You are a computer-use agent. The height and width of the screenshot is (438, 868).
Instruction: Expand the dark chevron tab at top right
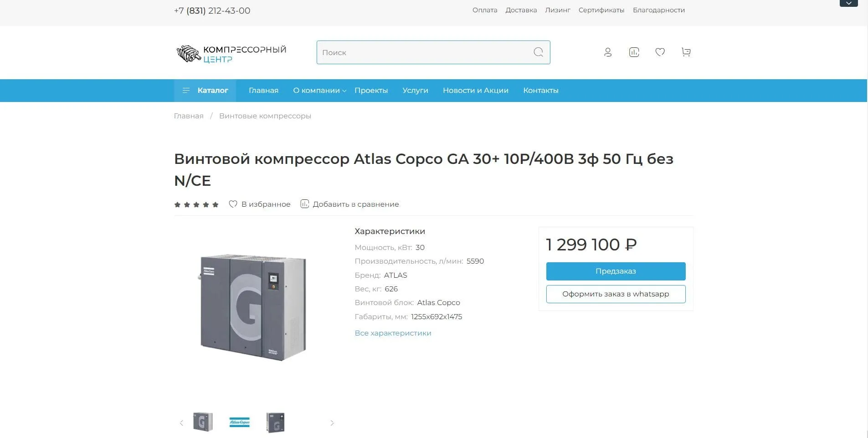[x=848, y=3]
